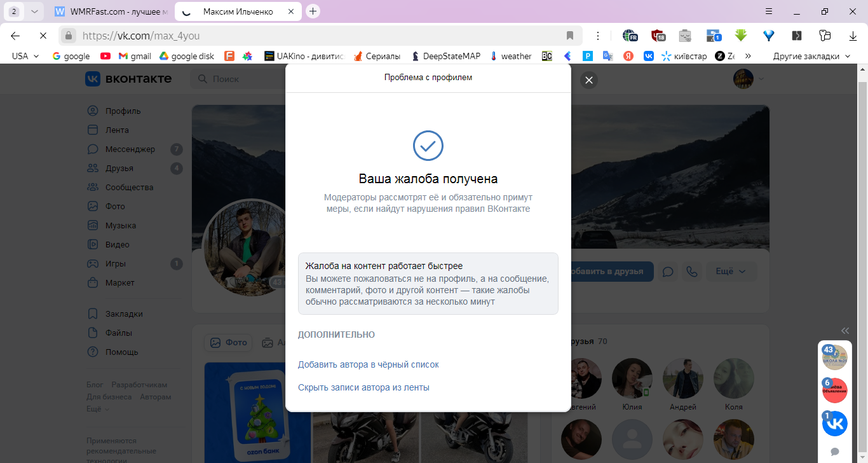Open the google bookmark
868x463 pixels.
click(x=71, y=56)
